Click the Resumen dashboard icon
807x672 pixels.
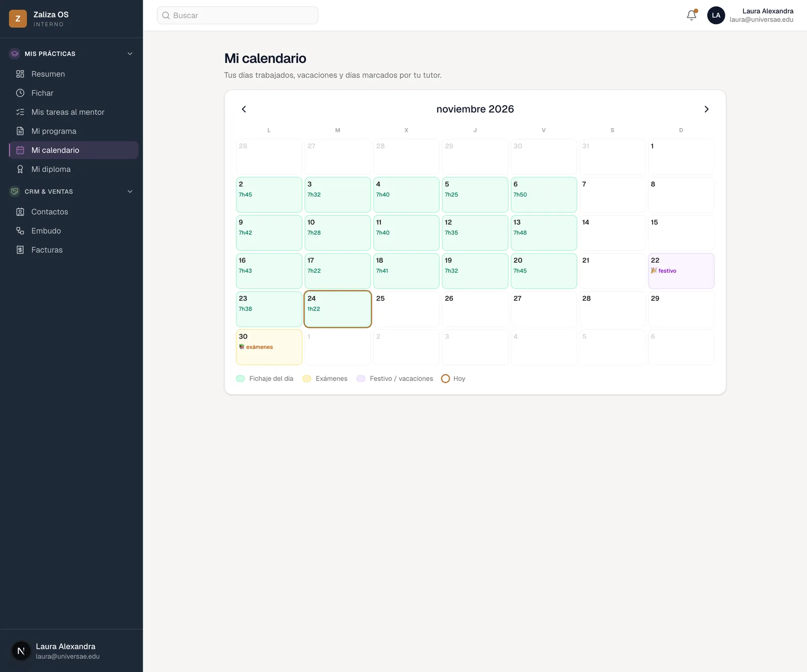20,74
